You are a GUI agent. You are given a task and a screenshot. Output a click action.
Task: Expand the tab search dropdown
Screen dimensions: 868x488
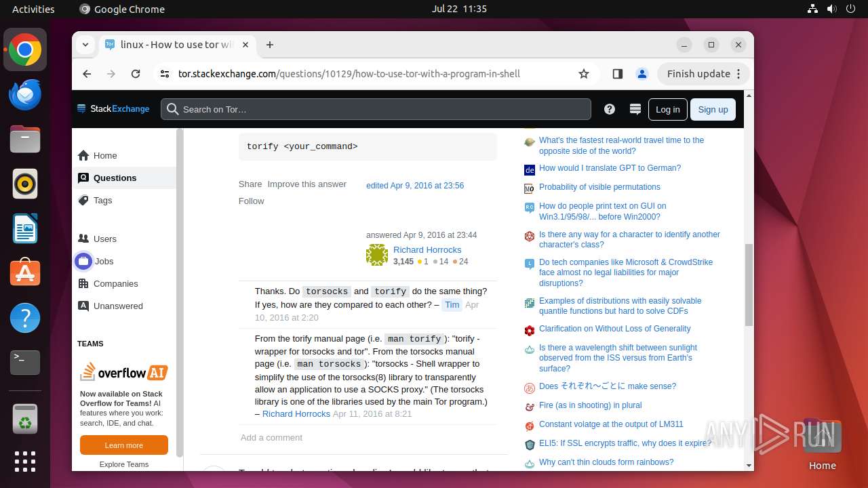pyautogui.click(x=85, y=45)
